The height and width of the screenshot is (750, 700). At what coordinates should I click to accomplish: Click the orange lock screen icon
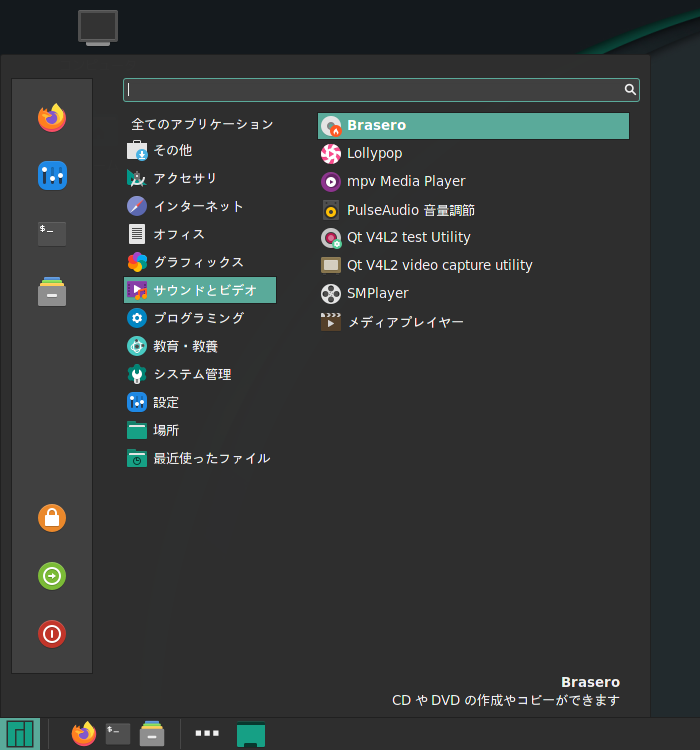point(52,518)
